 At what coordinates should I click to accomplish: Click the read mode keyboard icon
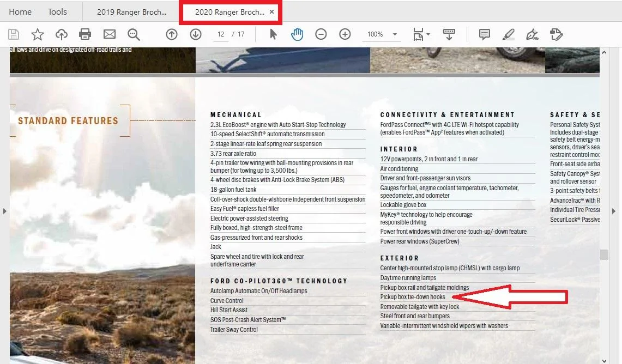449,34
